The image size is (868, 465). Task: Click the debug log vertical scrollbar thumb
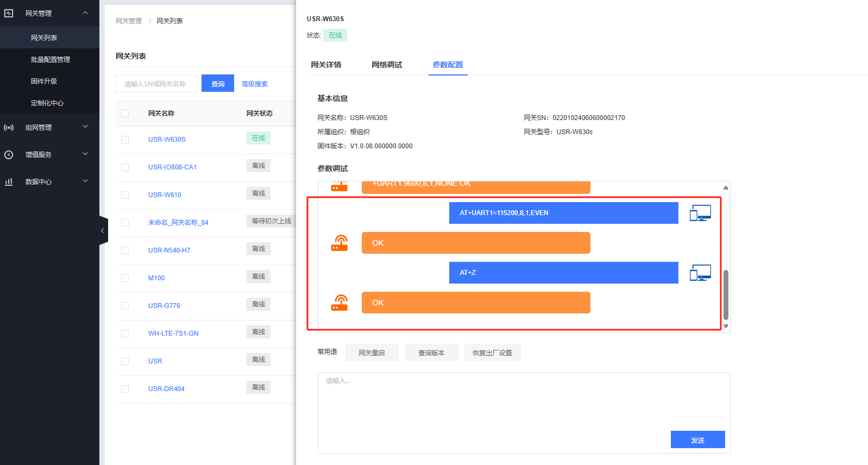726,294
